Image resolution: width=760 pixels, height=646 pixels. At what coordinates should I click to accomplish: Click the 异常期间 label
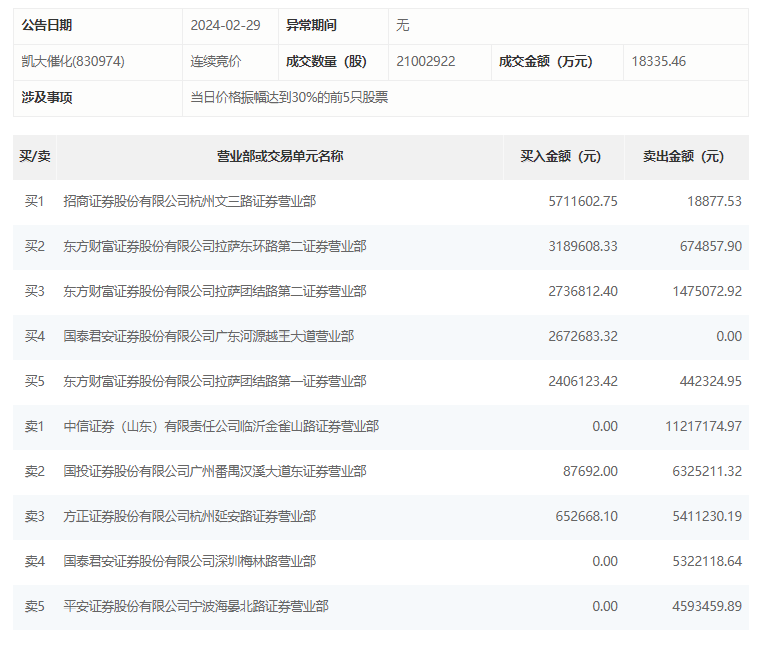311,25
